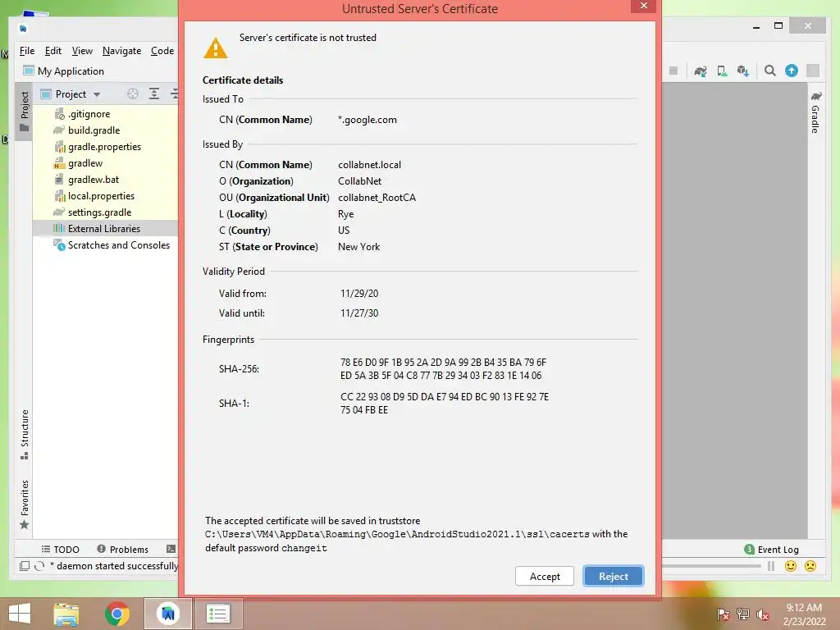Click the muted volume tray icon
Image resolution: width=840 pixels, height=630 pixels.
763,614
